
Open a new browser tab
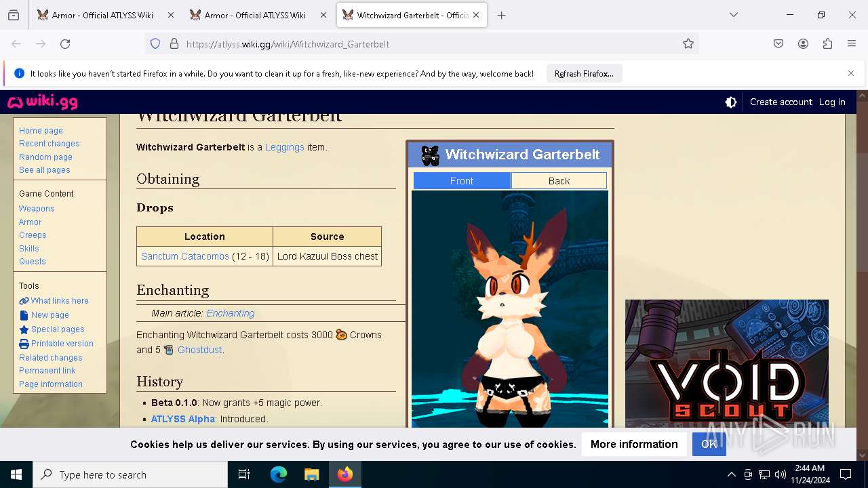coord(501,15)
